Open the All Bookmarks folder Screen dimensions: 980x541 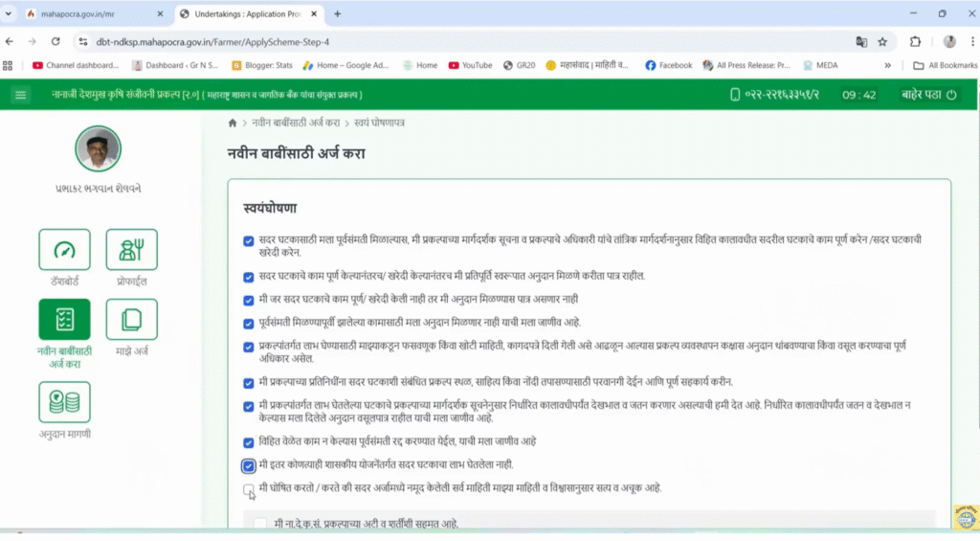click(x=939, y=65)
